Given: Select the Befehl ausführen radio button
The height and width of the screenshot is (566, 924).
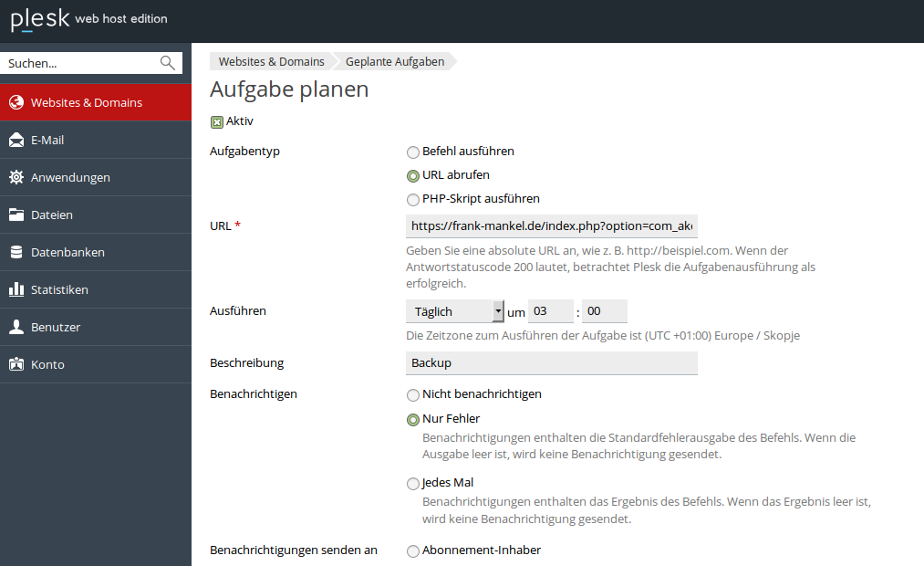Looking at the screenshot, I should [x=413, y=152].
